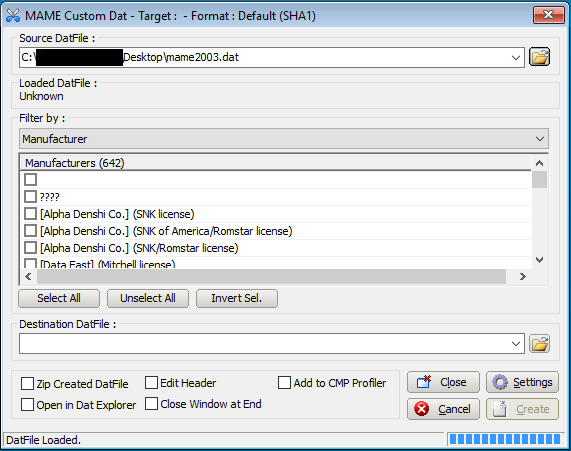The height and width of the screenshot is (451, 571).
Task: Enable Zip Created DatFile option
Action: [27, 384]
